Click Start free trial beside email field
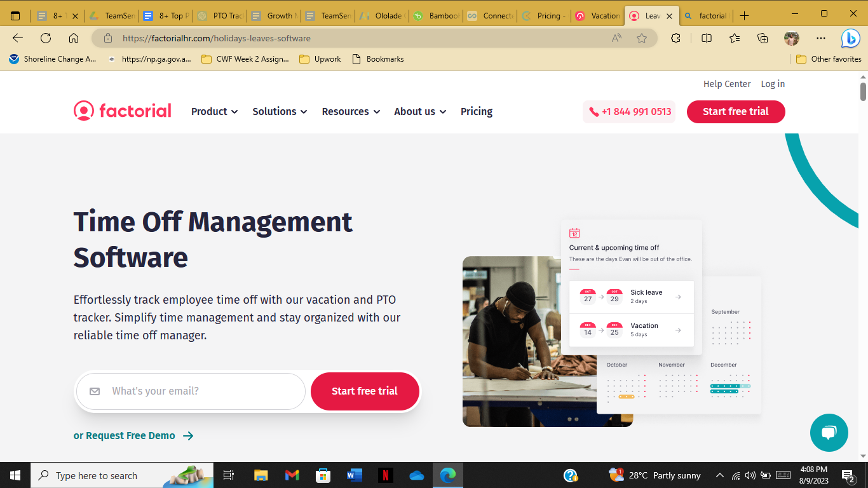 [x=365, y=391]
